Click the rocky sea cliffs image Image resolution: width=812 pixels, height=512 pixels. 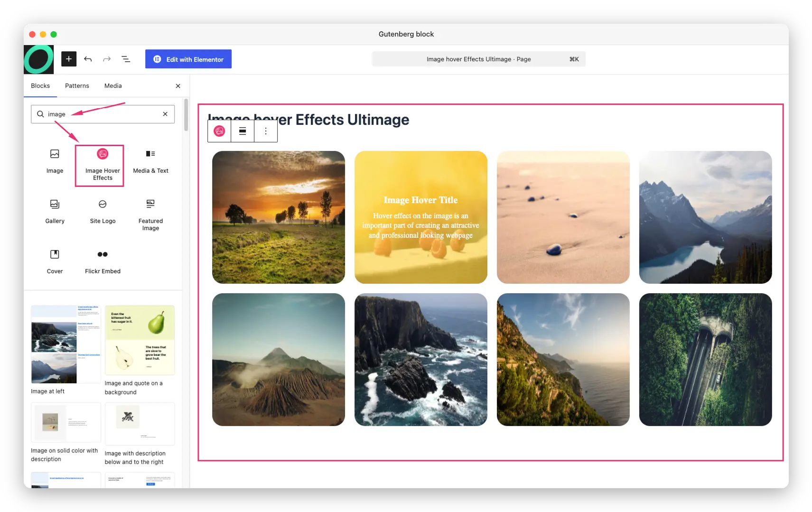point(421,360)
